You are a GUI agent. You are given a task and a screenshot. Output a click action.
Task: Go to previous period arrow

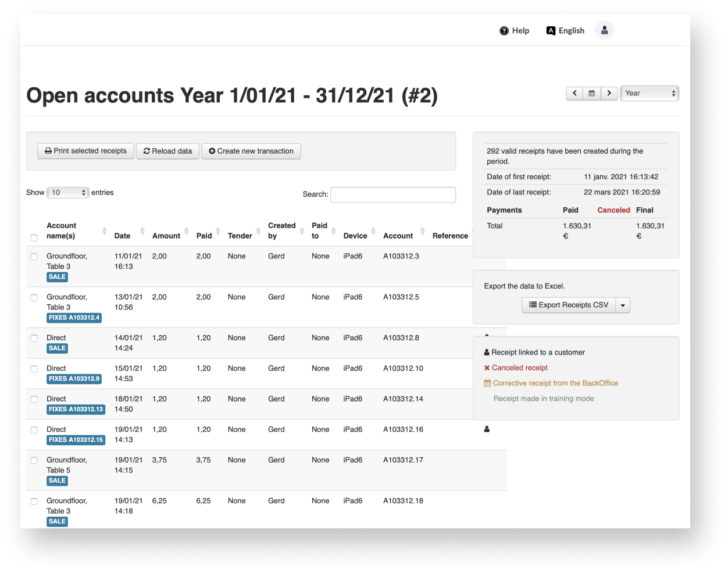coord(574,93)
